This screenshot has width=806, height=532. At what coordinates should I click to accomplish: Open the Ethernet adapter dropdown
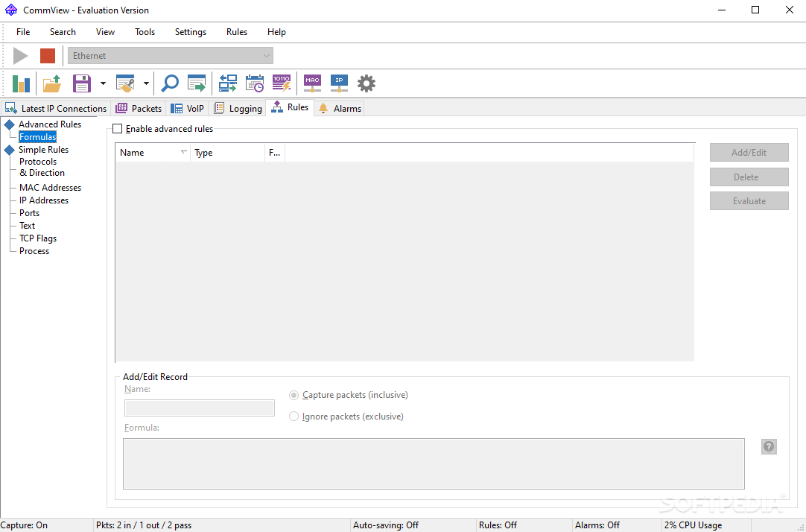point(171,56)
